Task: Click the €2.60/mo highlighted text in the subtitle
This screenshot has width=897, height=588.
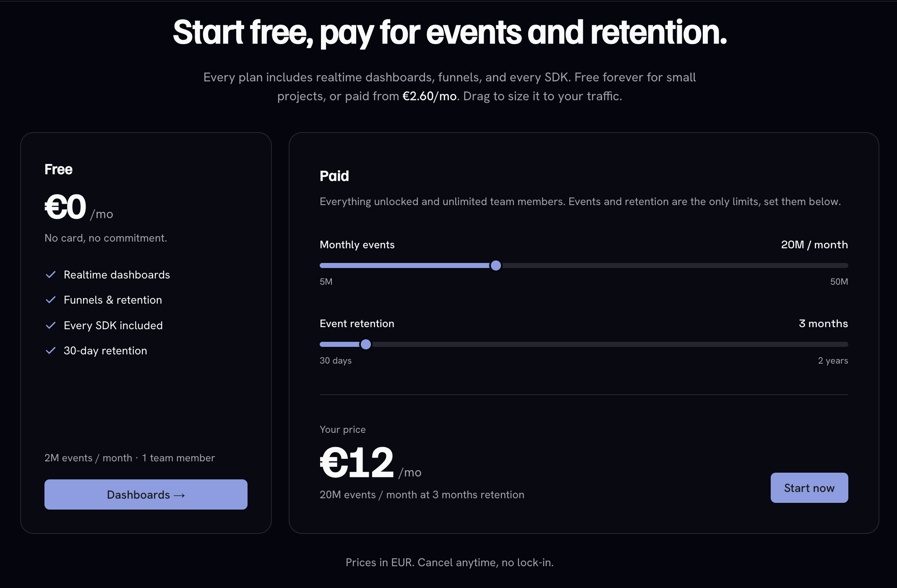Action: [x=430, y=96]
